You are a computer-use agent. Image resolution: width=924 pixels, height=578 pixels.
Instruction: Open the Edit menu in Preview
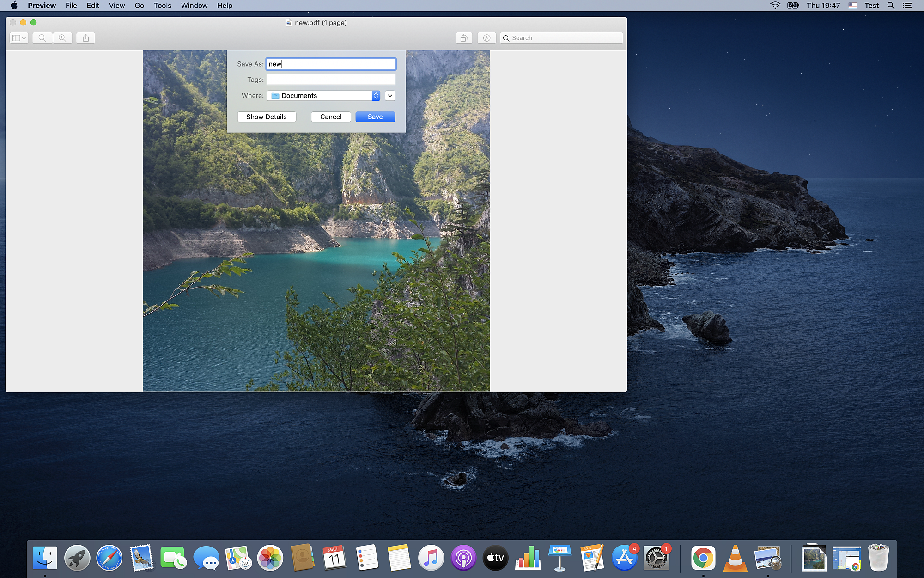(92, 6)
